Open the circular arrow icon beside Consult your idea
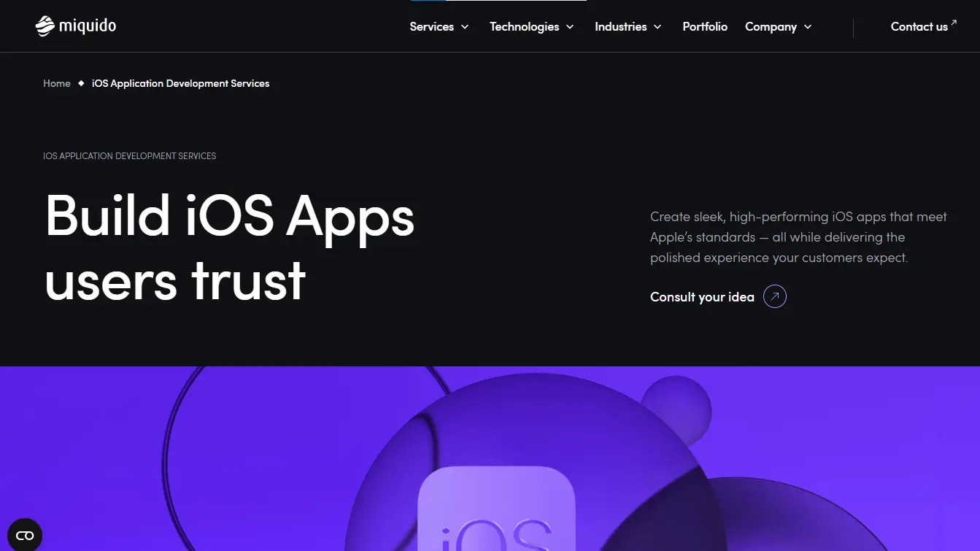The image size is (980, 551). [775, 297]
